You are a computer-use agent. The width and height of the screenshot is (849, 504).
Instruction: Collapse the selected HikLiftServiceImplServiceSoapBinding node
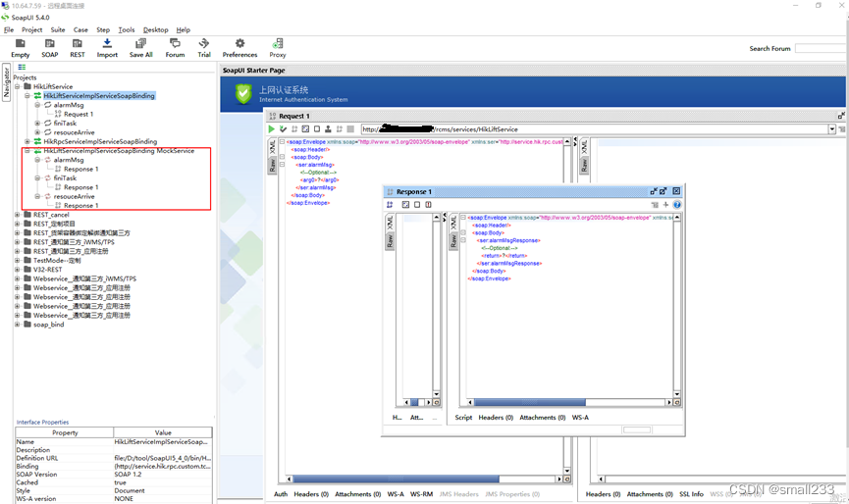[27, 96]
